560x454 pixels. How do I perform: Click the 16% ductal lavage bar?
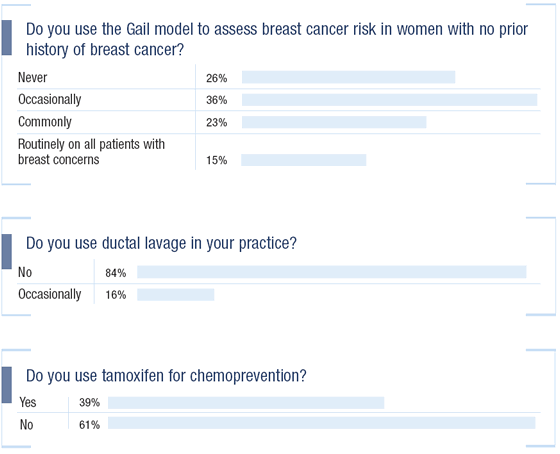point(176,295)
